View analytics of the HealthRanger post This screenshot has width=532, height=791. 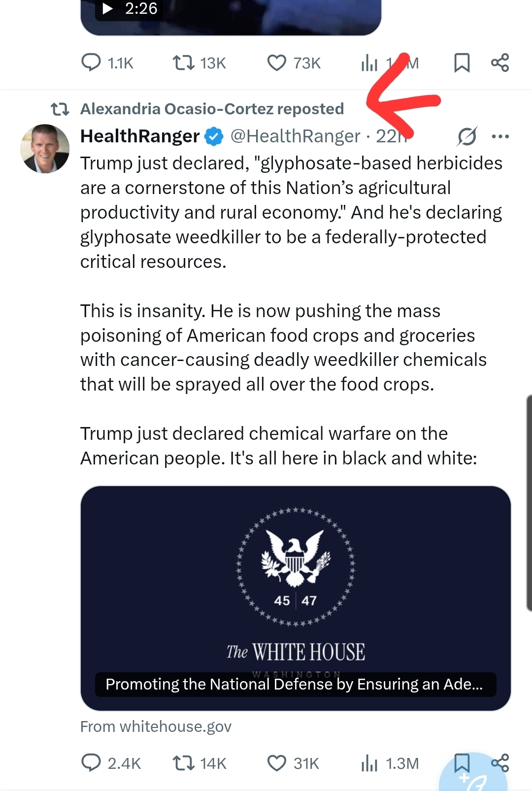point(369,763)
